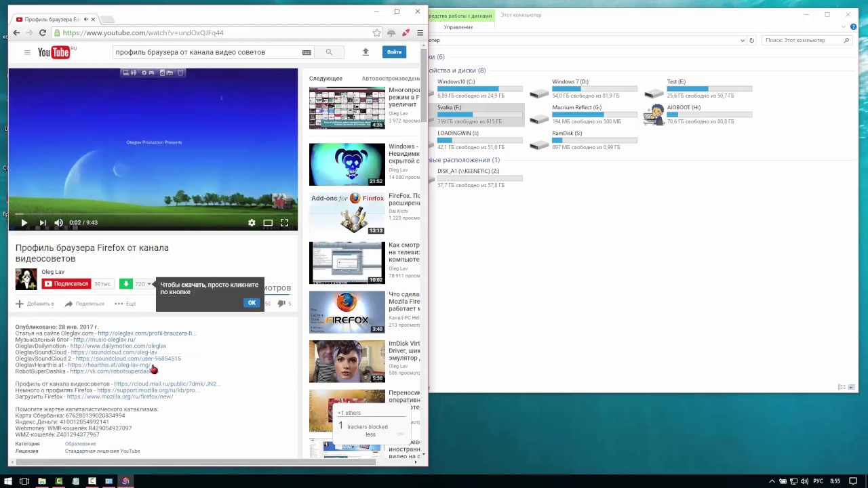Toggle Автовоспроизведение autoplay option
868x488 pixels.
coord(391,79)
